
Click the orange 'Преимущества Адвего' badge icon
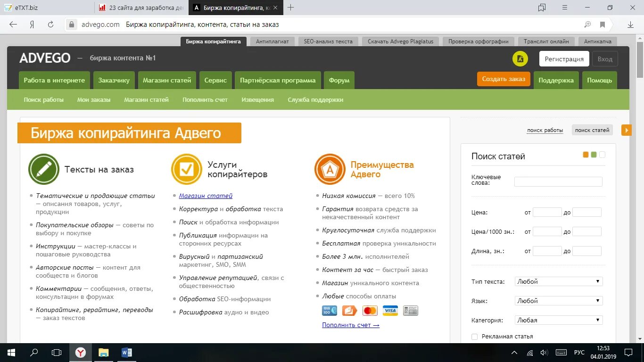[330, 169]
